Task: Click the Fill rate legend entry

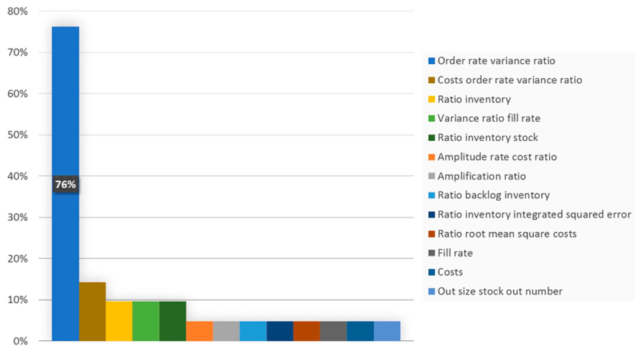Action: [x=455, y=253]
